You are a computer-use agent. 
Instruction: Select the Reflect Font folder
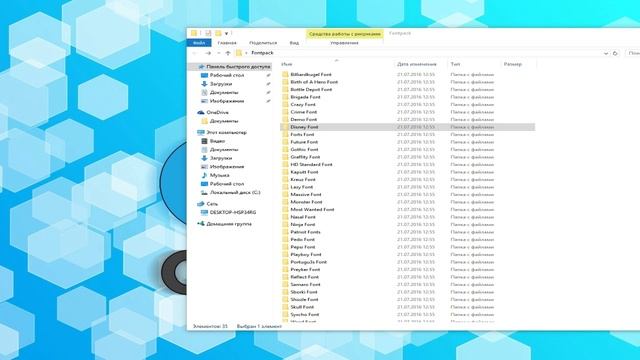click(x=304, y=277)
